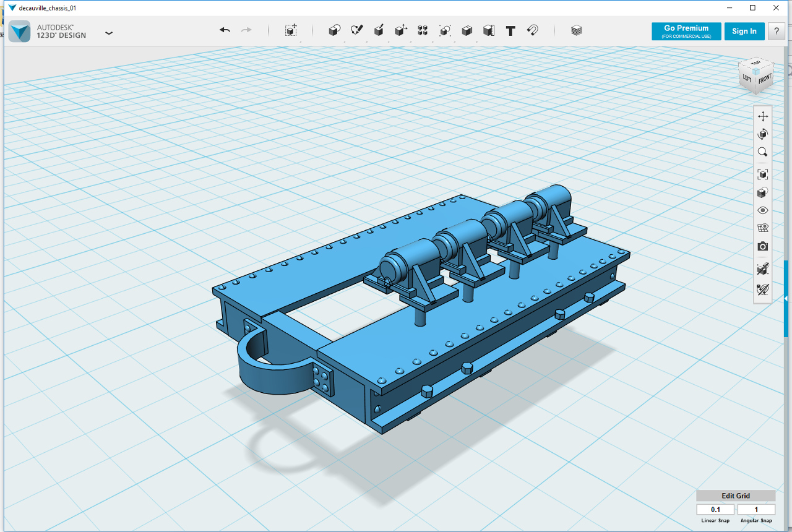Click the Redo arrow in toolbar
The image size is (792, 532).
click(246, 30)
